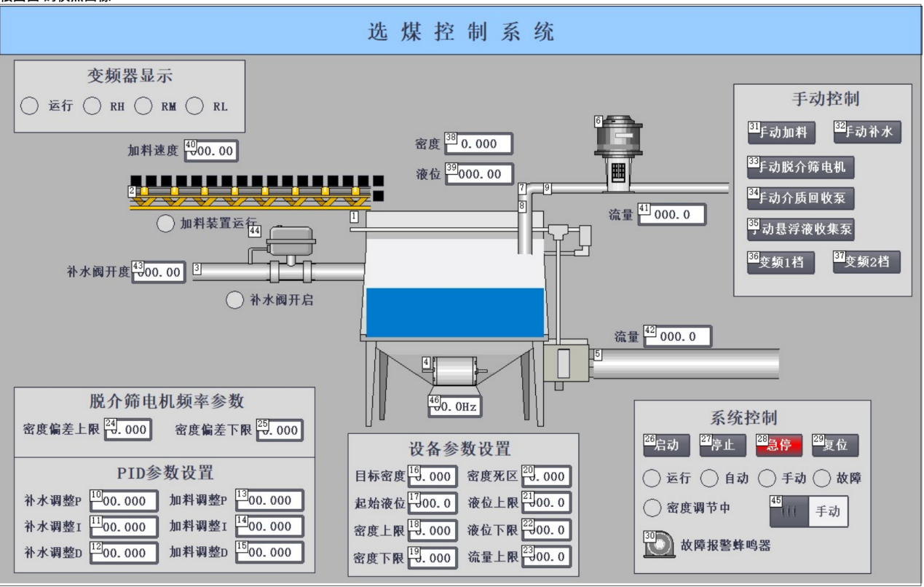The height and width of the screenshot is (587, 924).
Task: Click the water supply pipe at left
Action: point(278,272)
